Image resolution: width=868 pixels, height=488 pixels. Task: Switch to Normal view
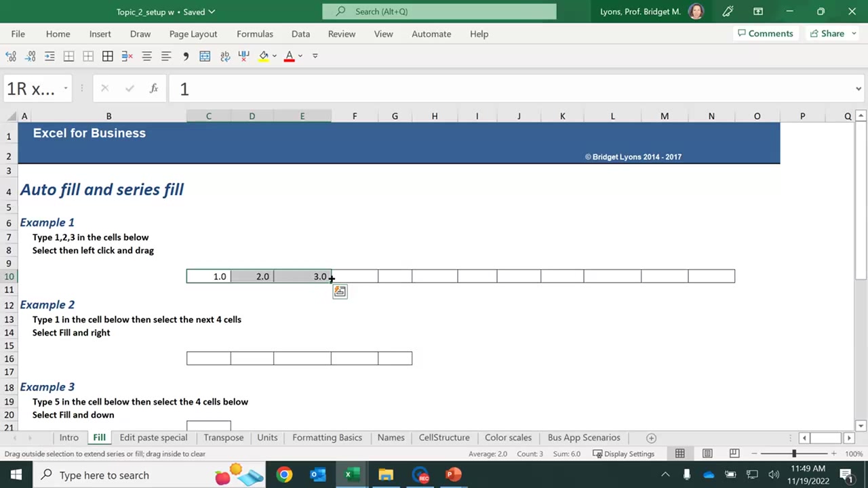click(x=679, y=453)
